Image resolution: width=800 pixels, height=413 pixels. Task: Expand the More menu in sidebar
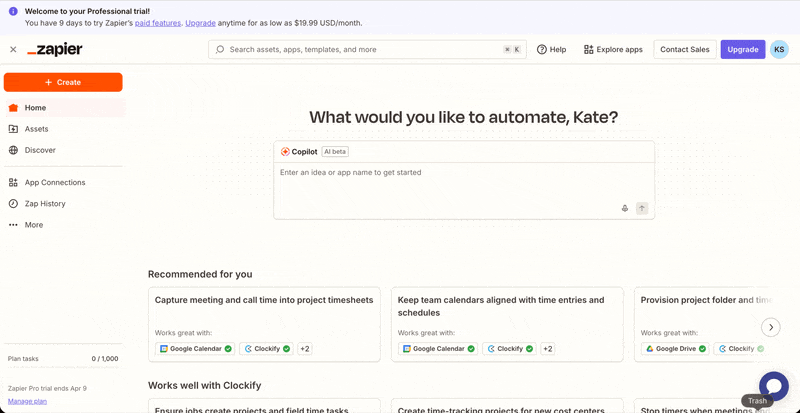(33, 225)
